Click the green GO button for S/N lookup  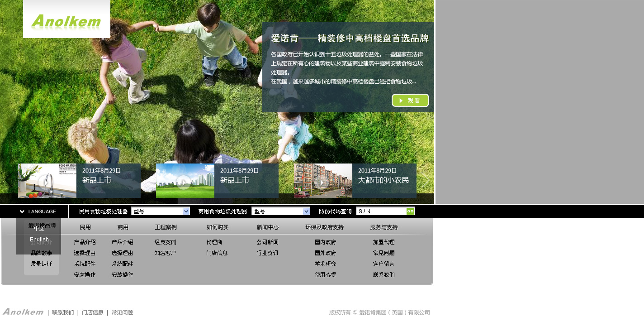click(x=410, y=211)
